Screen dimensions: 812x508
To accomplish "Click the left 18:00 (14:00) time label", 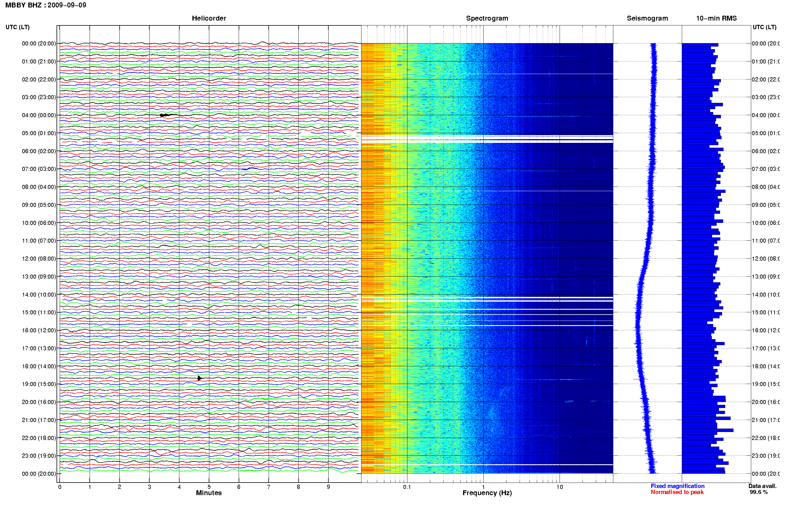I will [39, 366].
